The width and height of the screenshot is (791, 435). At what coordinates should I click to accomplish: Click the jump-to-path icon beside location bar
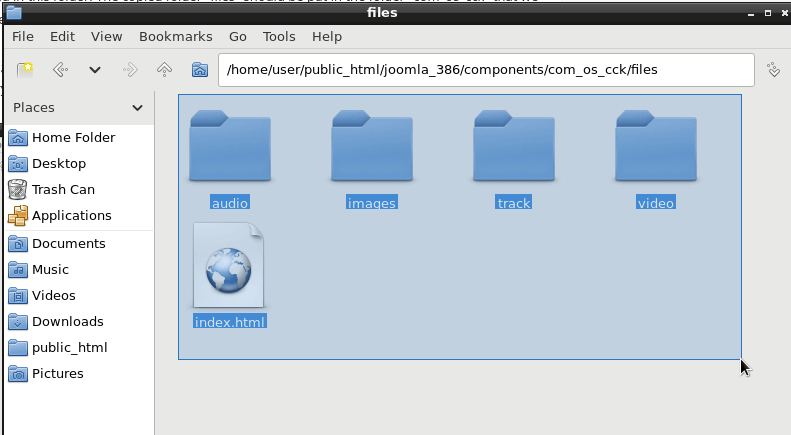click(x=773, y=70)
